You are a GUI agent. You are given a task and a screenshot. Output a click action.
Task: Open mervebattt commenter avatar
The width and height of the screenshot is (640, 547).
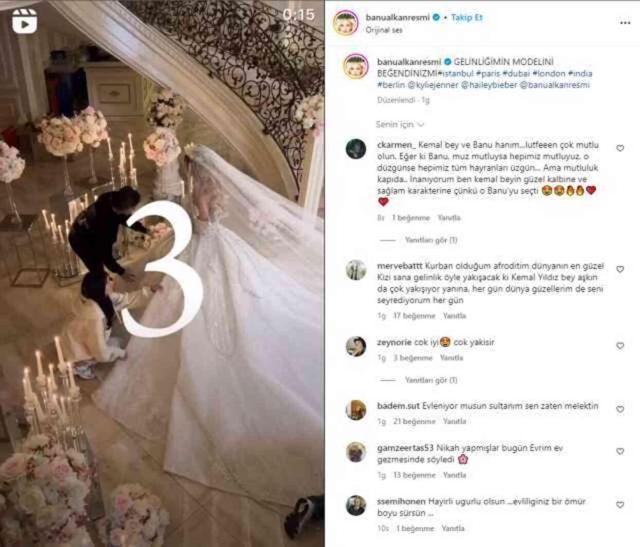[x=356, y=270]
